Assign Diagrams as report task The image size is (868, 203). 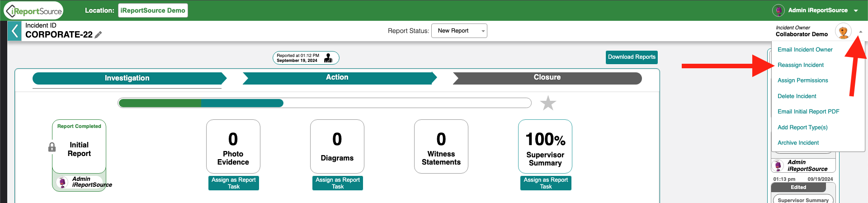click(337, 183)
